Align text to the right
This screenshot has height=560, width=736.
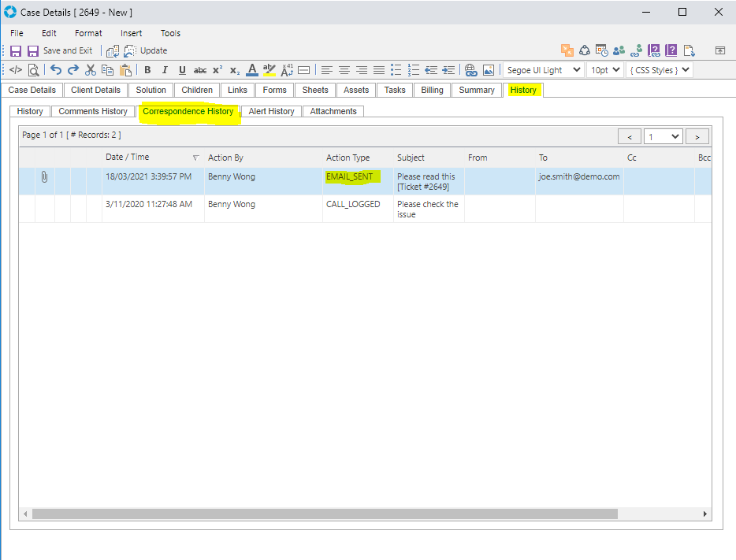tap(362, 70)
